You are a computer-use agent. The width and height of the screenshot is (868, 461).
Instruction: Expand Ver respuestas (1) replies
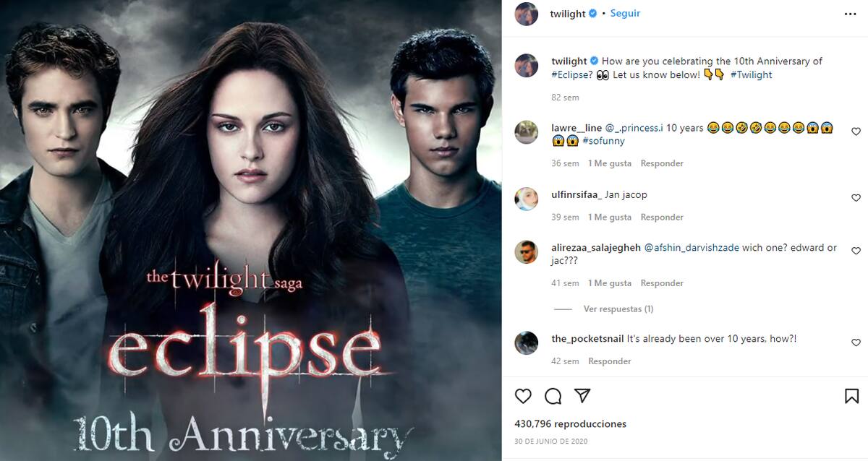pos(618,309)
